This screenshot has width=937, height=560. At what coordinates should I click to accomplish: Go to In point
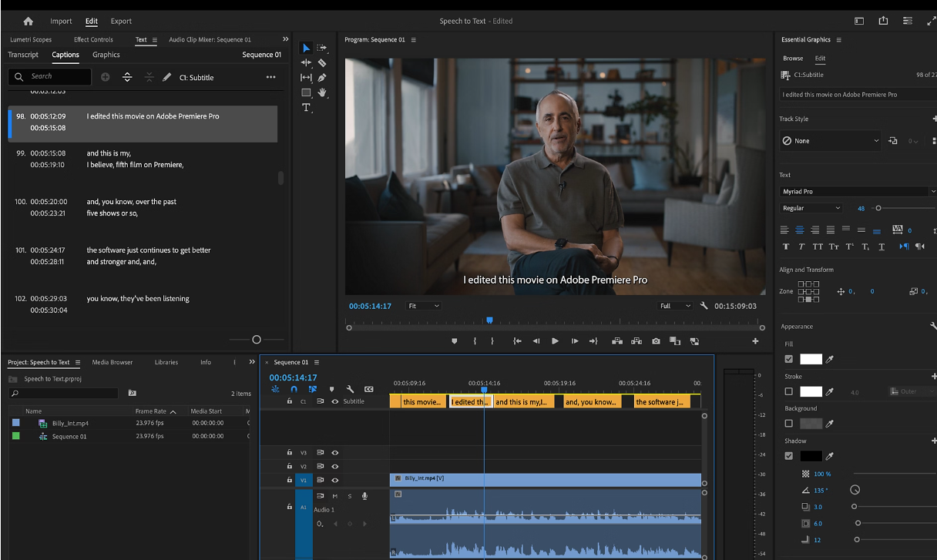[x=517, y=341]
